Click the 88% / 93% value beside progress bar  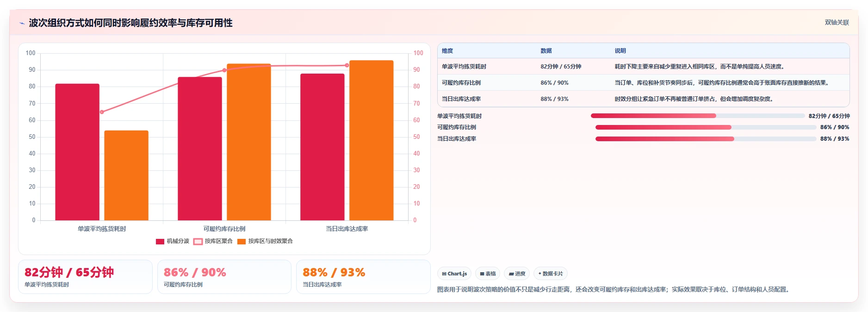click(x=835, y=139)
